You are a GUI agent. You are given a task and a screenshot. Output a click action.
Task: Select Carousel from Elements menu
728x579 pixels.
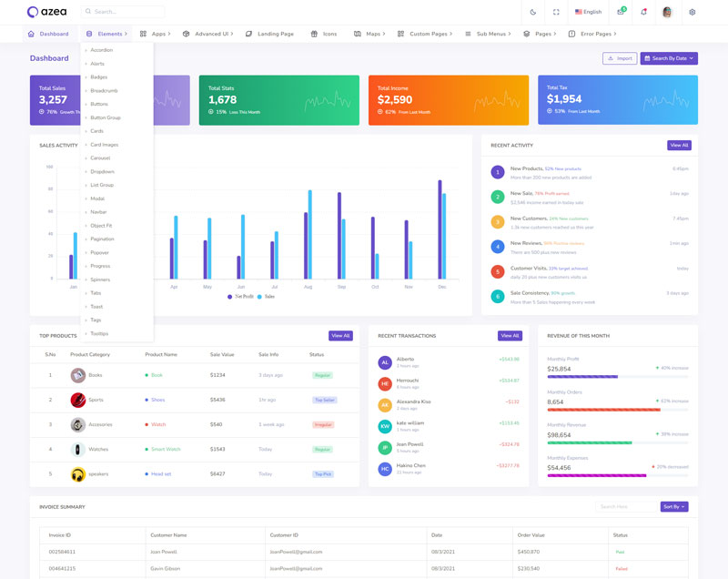(100, 158)
